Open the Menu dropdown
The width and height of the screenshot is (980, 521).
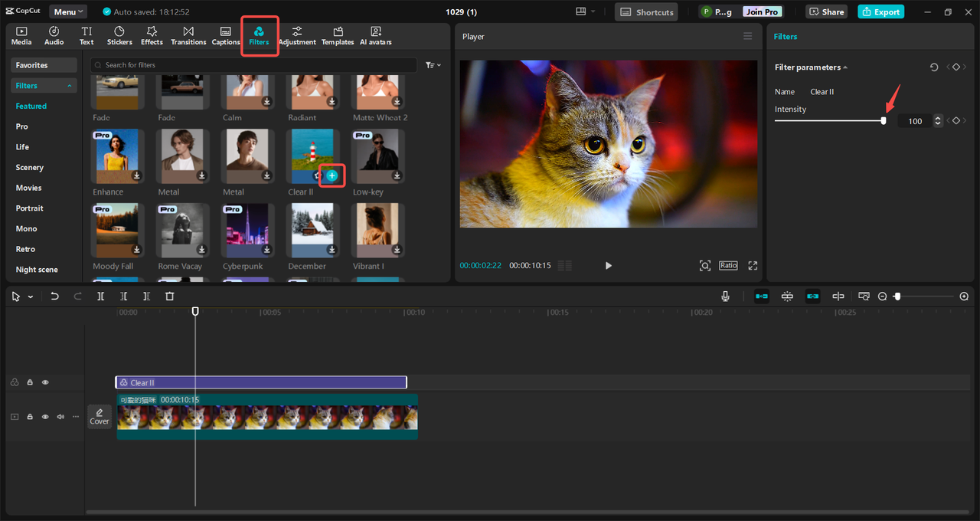pyautogui.click(x=68, y=11)
